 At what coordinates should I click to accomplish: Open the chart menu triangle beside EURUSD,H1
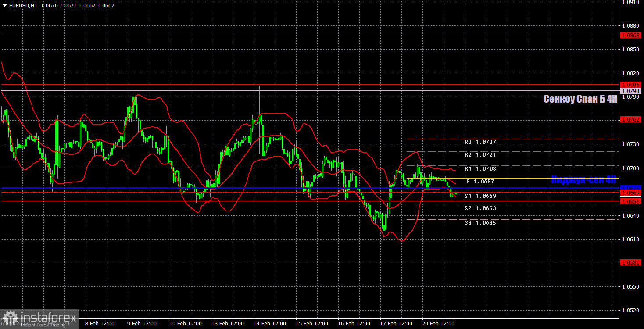click(x=4, y=6)
